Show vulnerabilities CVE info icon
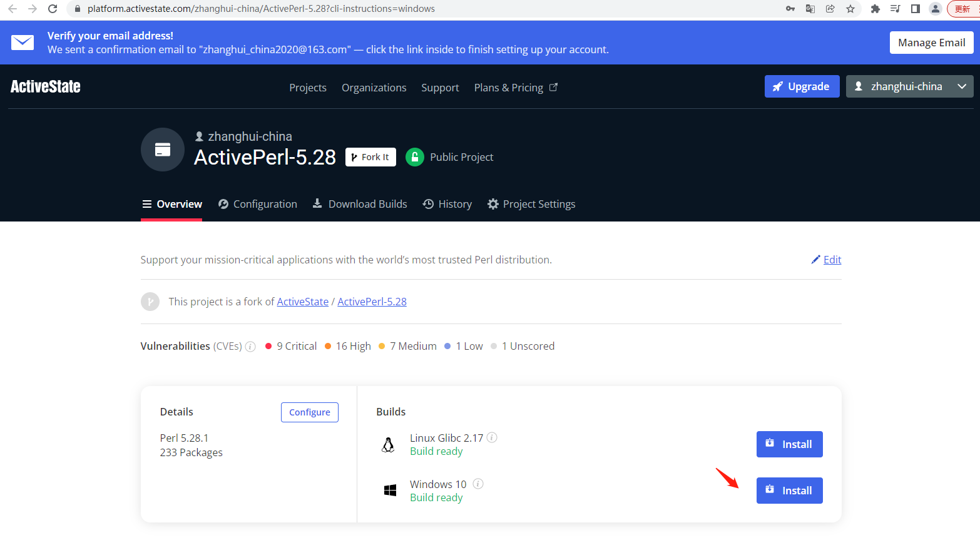The image size is (980, 545). point(250,347)
